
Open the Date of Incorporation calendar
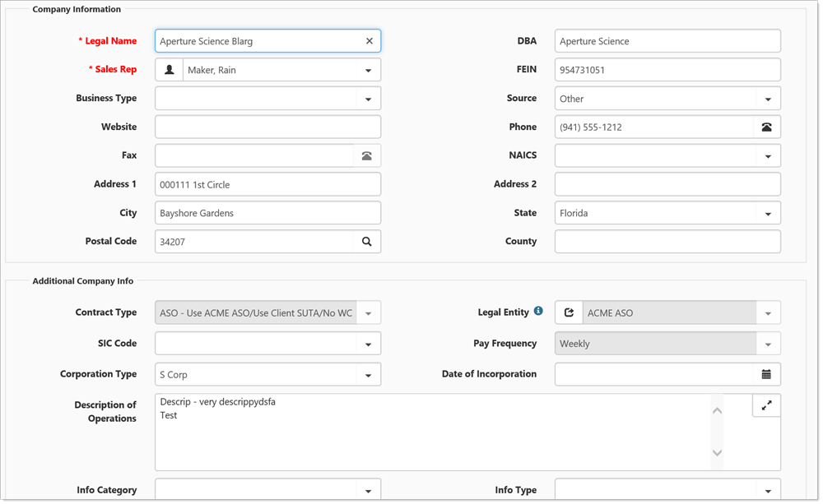tap(766, 374)
